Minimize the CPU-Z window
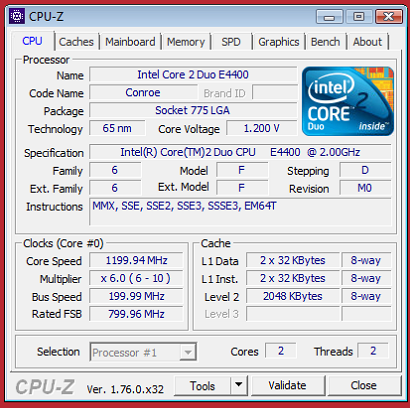Viewport: 410px width, 408px height. 329,17
